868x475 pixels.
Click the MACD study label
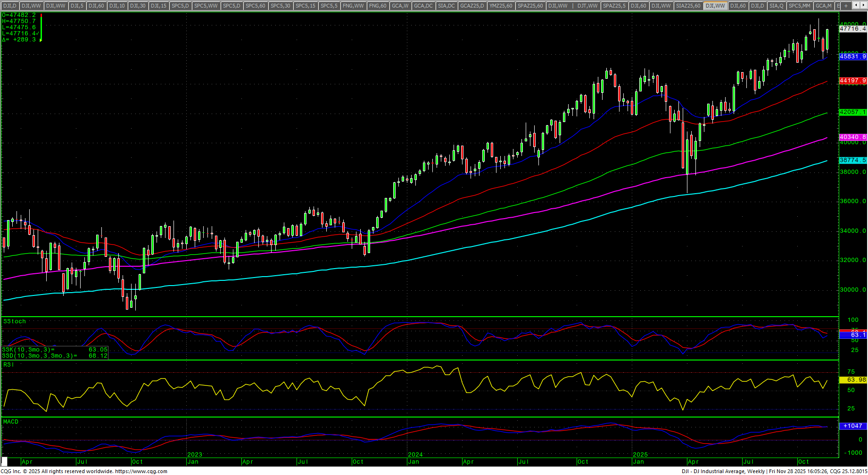[x=11, y=422]
